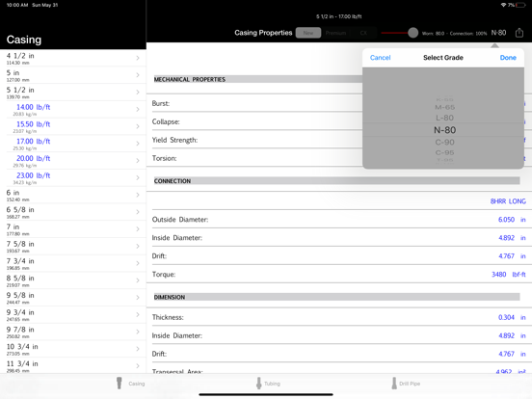The image size is (532, 399).
Task: Expand the 7 3/4 in casing size
Action: [x=73, y=263]
